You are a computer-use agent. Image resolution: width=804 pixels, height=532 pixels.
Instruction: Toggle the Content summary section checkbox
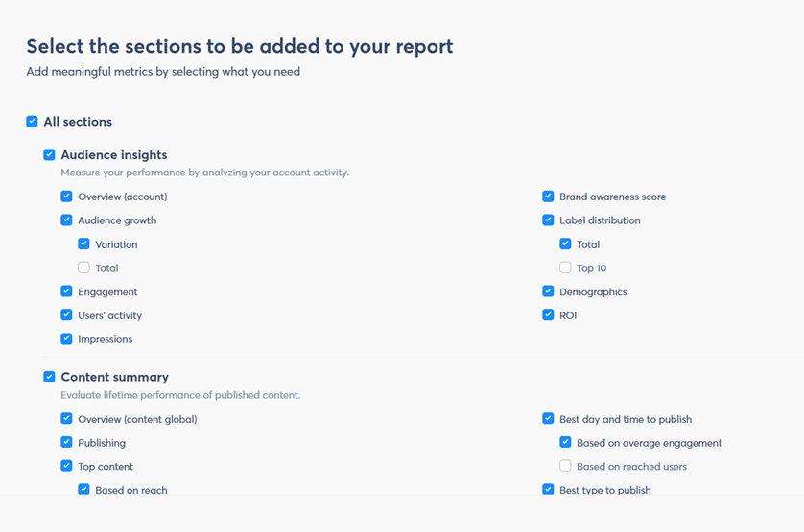49,377
